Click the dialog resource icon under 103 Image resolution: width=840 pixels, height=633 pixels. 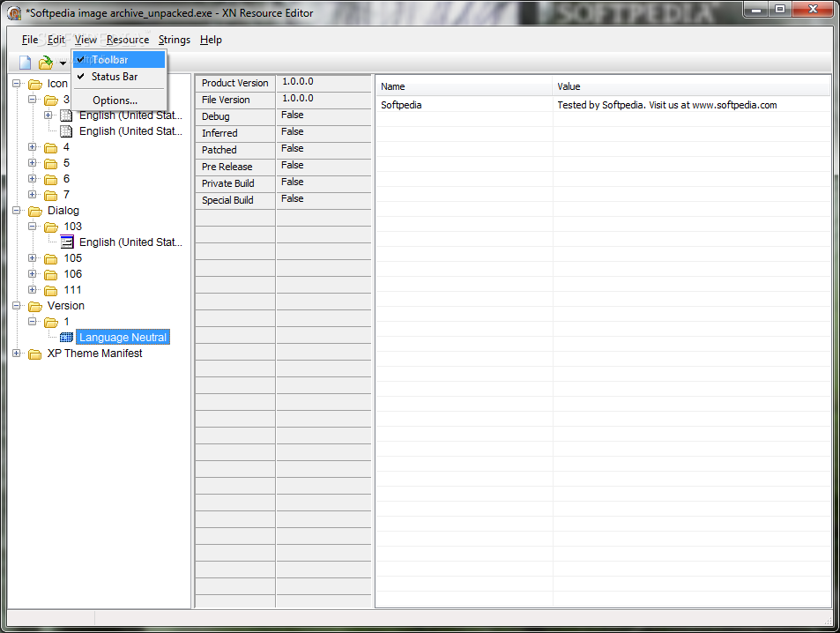(66, 242)
